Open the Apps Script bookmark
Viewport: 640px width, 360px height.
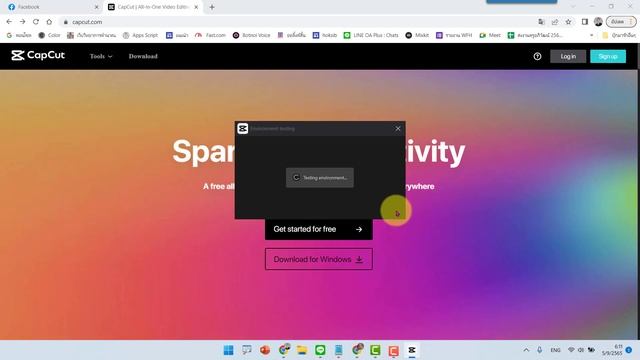140,35
